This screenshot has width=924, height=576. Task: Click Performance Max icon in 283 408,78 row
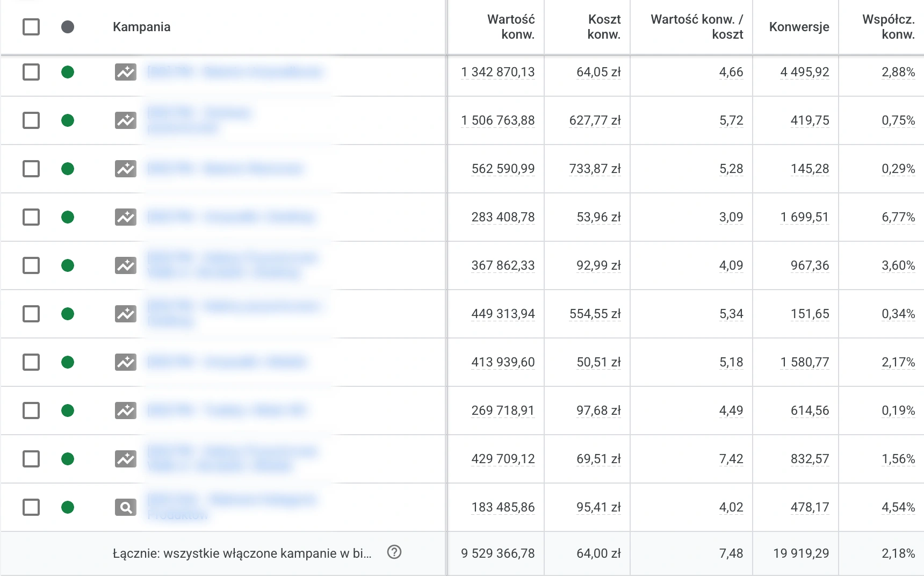point(126,217)
